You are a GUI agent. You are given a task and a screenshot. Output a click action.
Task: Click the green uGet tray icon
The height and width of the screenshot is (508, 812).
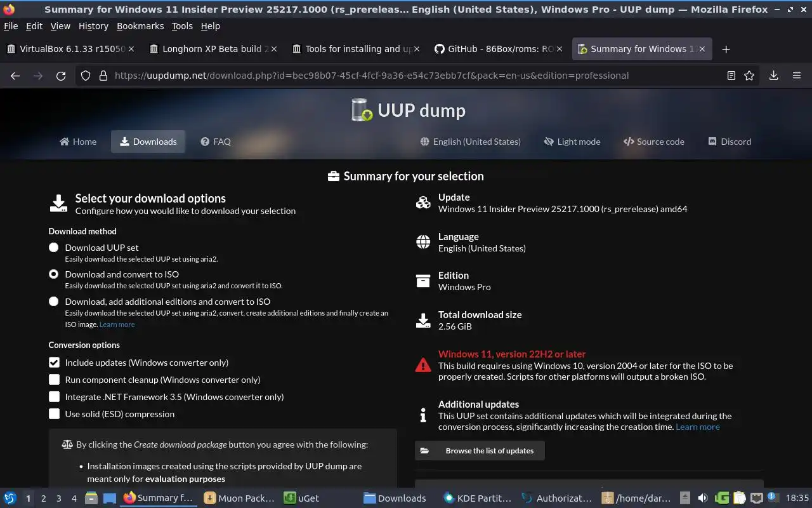pos(721,498)
